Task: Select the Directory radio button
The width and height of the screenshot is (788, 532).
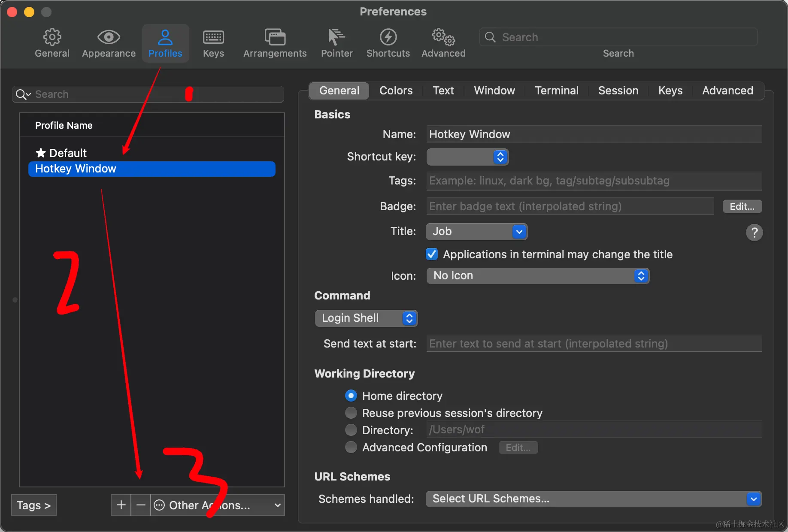Action: [x=351, y=430]
